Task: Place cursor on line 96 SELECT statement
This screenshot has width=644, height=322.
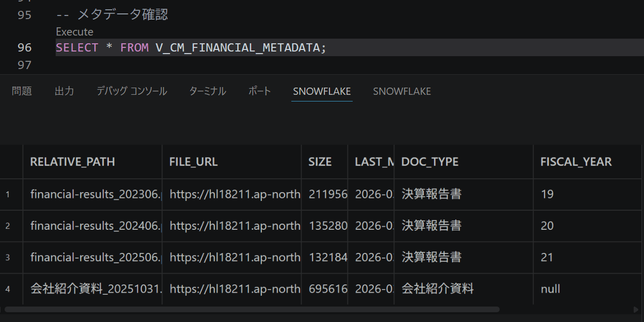Action: coord(191,48)
